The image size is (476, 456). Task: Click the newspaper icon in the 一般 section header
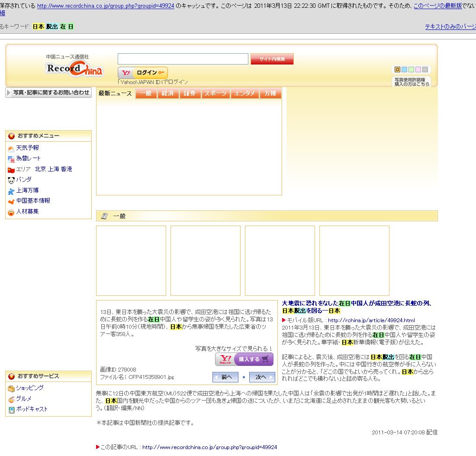coord(104,216)
